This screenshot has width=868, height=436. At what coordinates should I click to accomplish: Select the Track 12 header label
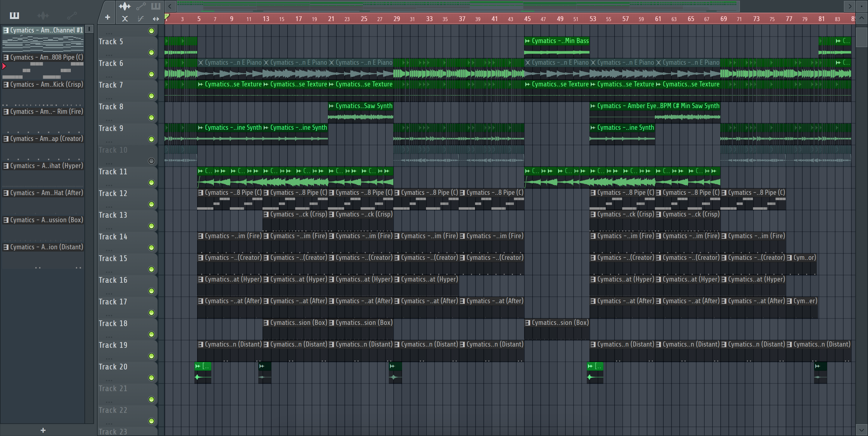tap(113, 194)
